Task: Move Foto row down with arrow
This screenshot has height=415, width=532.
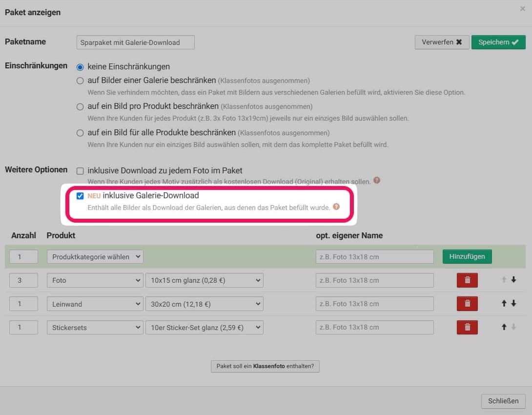Action: 513,280
